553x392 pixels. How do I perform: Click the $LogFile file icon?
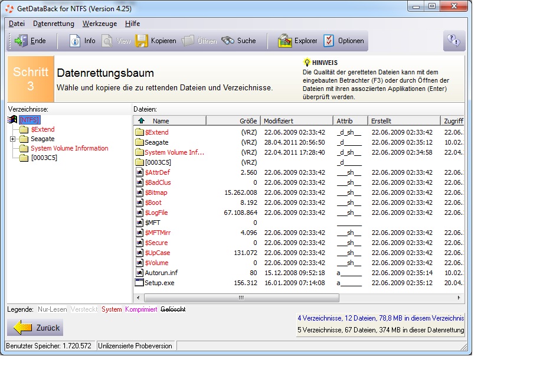click(x=140, y=213)
